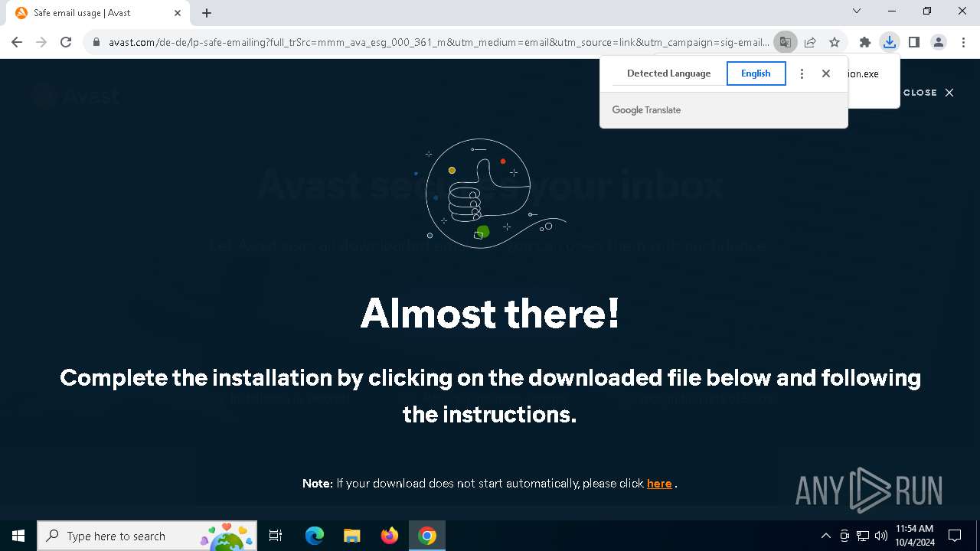The image size is (980, 551).
Task: Open the Google Translate icon in address bar
Action: [785, 42]
